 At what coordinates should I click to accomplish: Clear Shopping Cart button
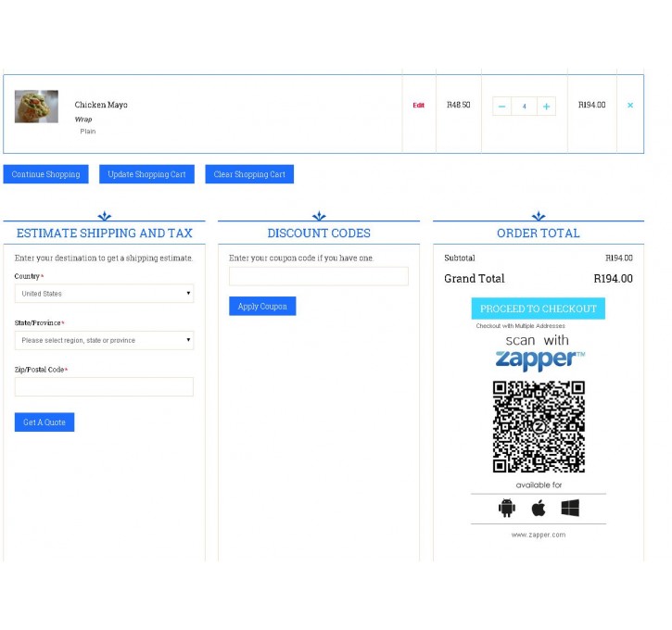[249, 174]
